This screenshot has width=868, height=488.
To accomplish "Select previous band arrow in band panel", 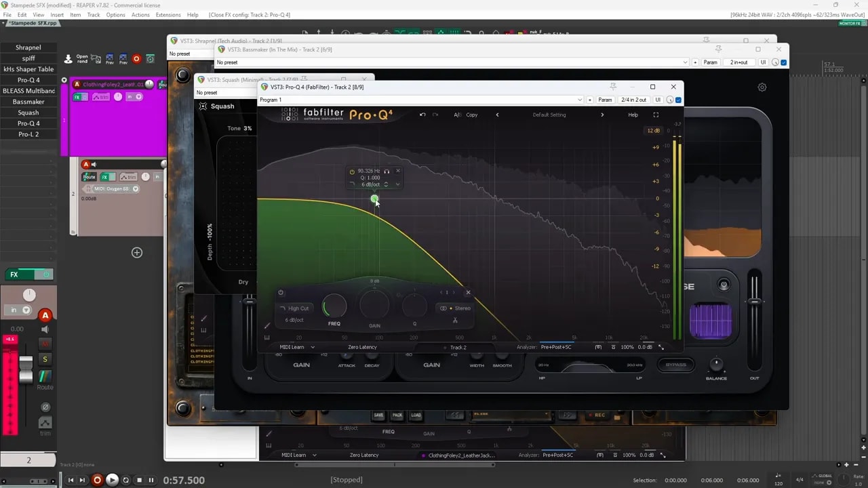I will 441,293.
